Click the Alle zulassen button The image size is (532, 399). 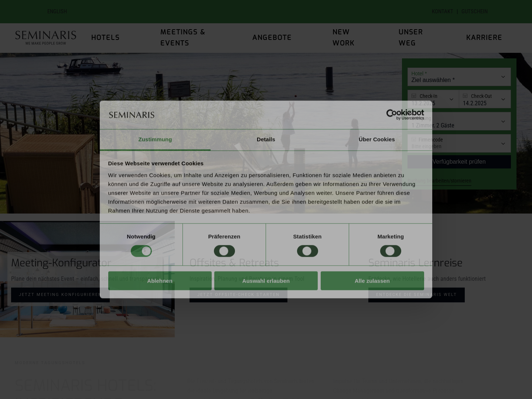(372, 281)
